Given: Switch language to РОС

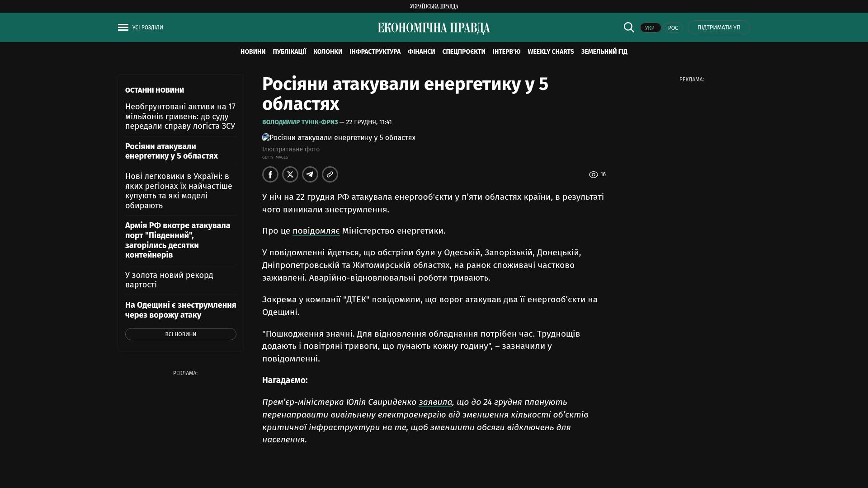Looking at the screenshot, I should (673, 28).
